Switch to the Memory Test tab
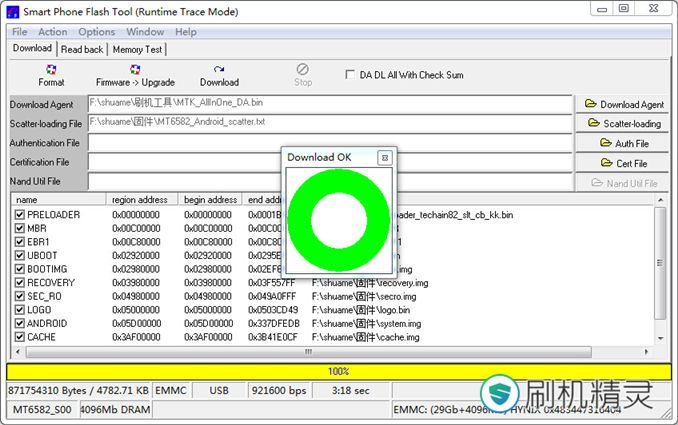The height and width of the screenshot is (425, 678). click(x=138, y=49)
